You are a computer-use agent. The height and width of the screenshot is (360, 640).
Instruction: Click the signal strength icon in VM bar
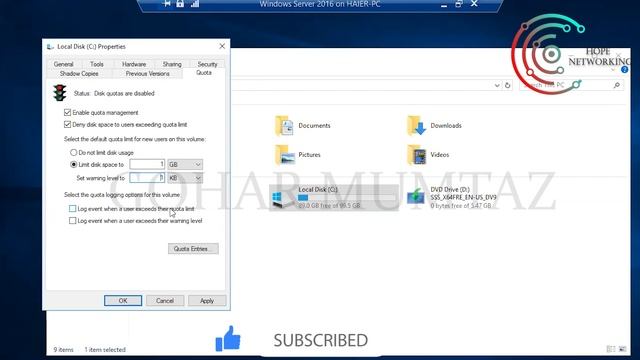(x=195, y=4)
